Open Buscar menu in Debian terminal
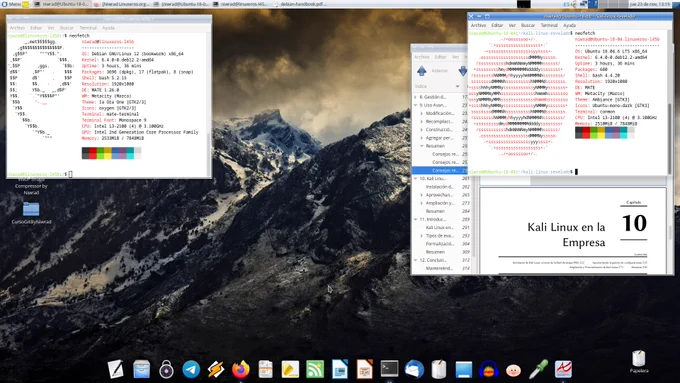 coord(67,28)
